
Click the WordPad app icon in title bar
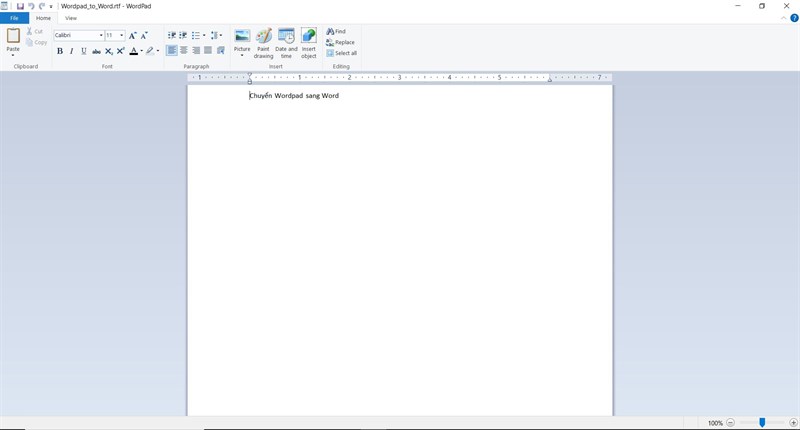4,6
